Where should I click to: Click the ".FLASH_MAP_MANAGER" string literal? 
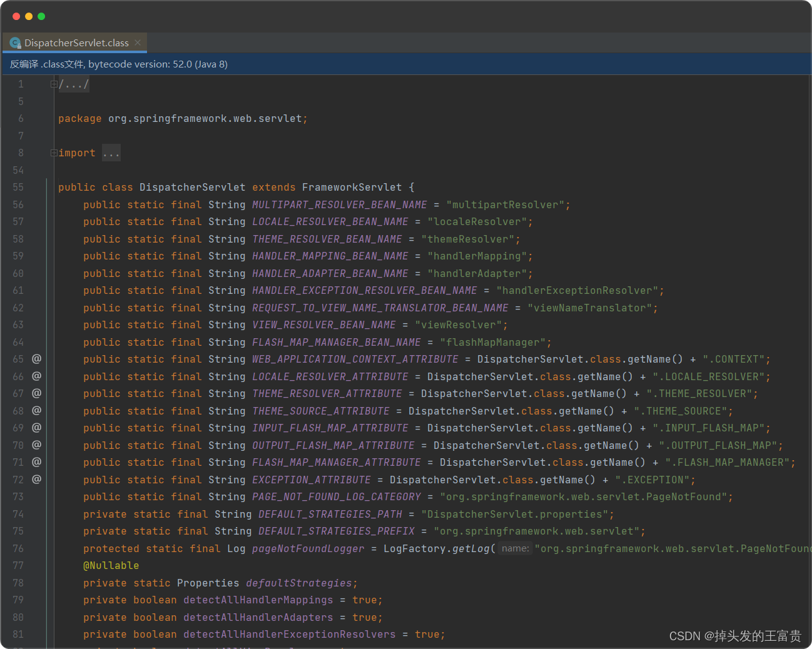coord(728,463)
